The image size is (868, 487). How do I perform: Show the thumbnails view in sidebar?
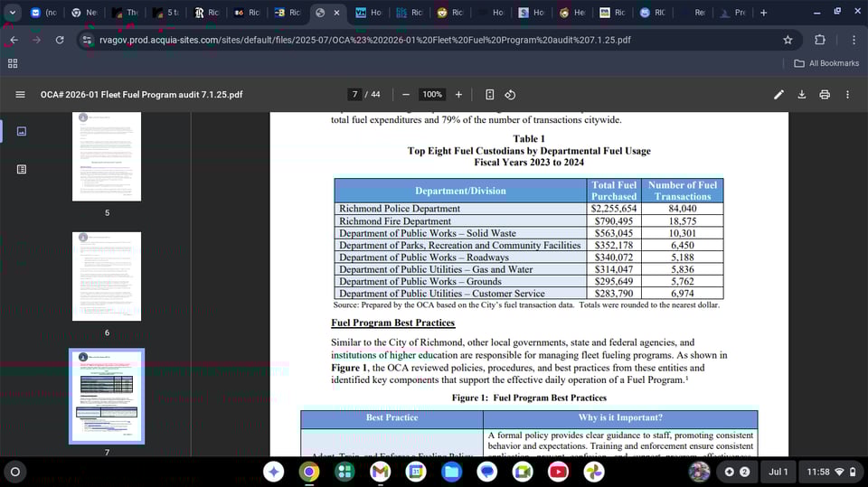22,131
